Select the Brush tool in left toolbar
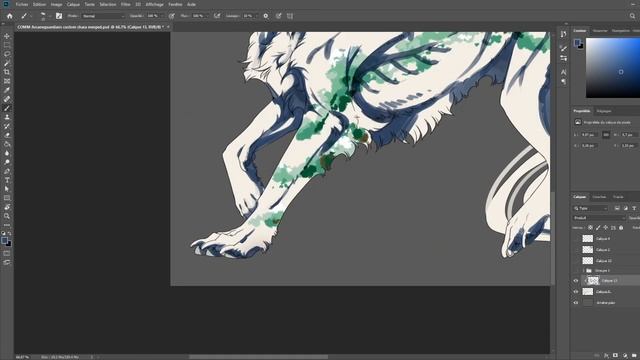640x360 pixels. tap(7, 108)
